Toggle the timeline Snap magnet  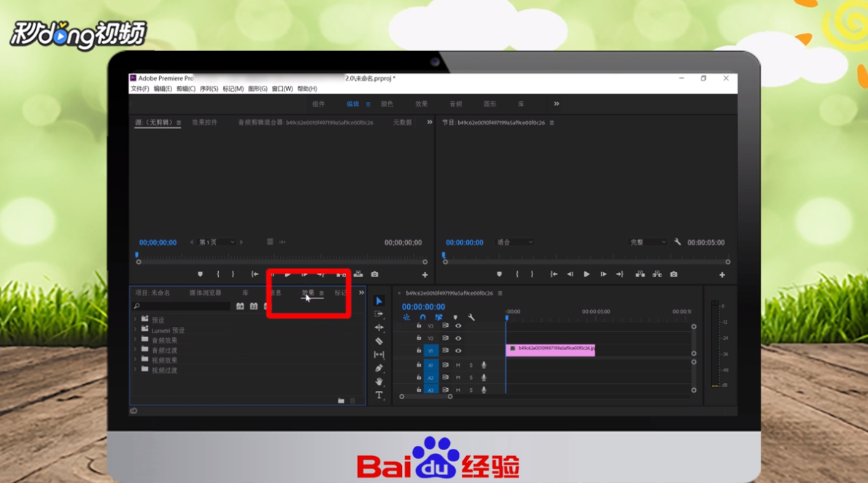pos(423,317)
